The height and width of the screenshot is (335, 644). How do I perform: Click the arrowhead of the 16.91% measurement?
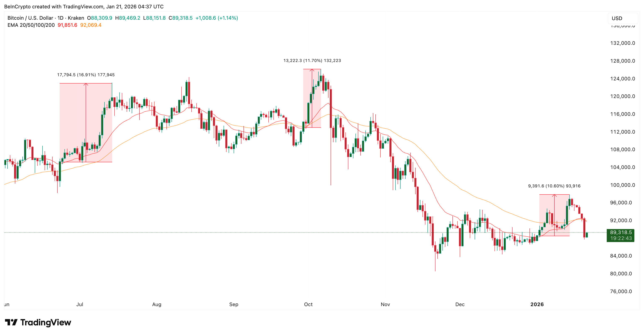tap(86, 84)
